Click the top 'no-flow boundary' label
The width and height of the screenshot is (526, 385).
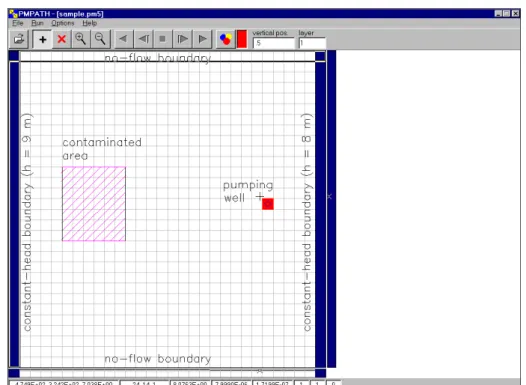(158, 58)
